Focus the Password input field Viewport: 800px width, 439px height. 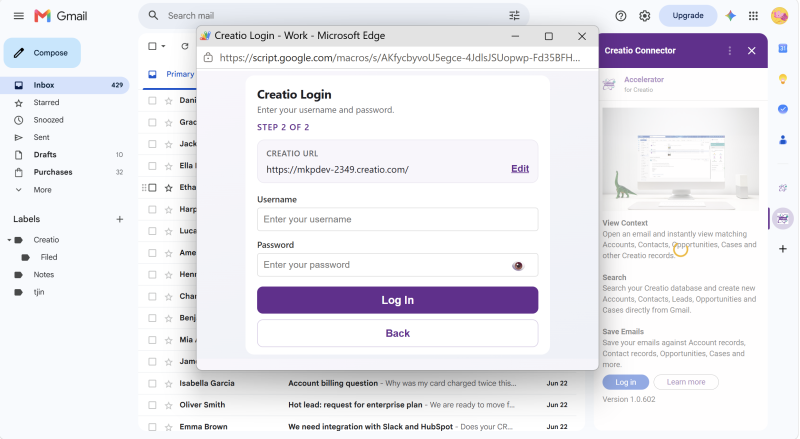coord(397,265)
